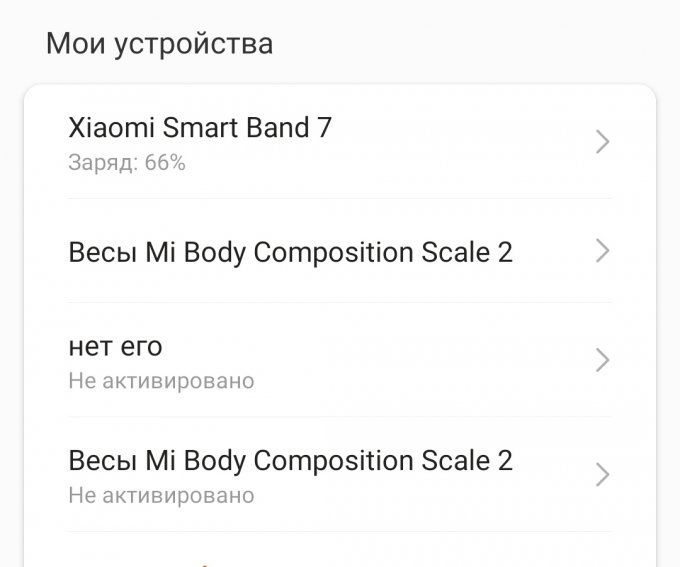The image size is (680, 567).
Task: Select the 'нет его' device entry
Action: 115,347
